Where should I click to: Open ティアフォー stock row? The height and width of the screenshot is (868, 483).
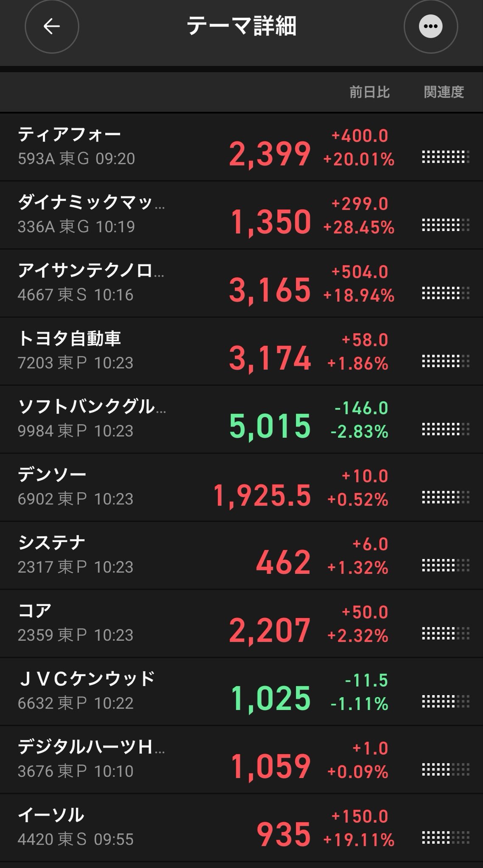(241, 147)
